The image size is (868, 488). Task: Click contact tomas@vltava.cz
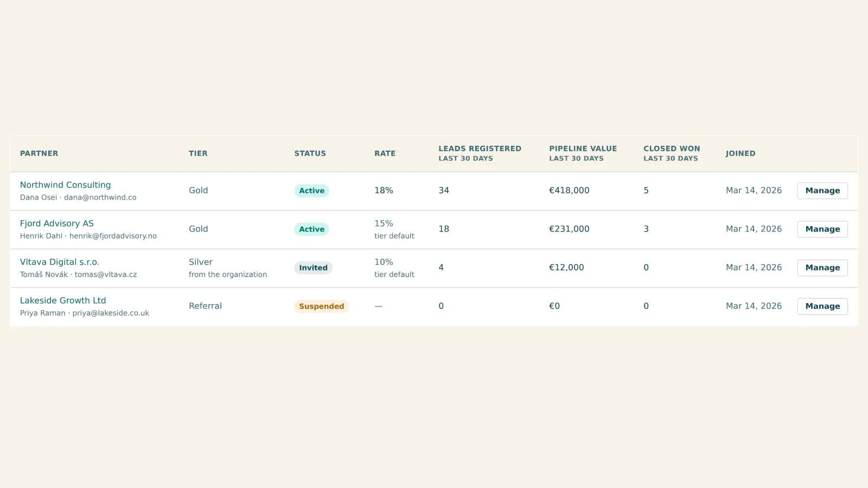(106, 274)
